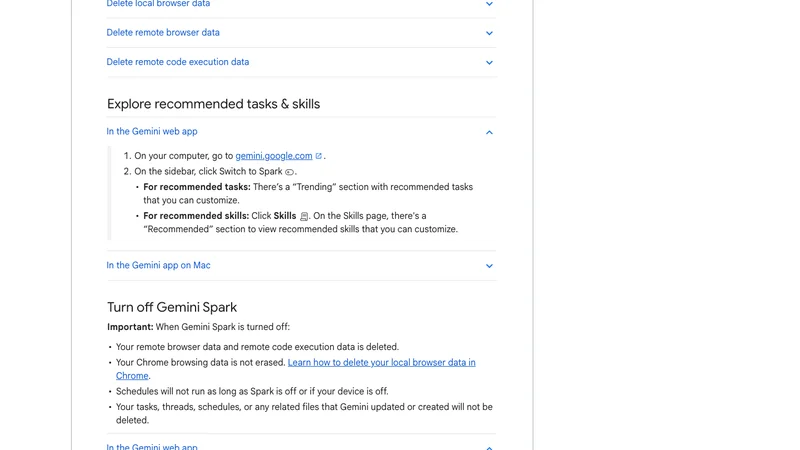800x450 pixels.
Task: Click the Explore recommended tasks & skills heading
Action: coord(213,104)
